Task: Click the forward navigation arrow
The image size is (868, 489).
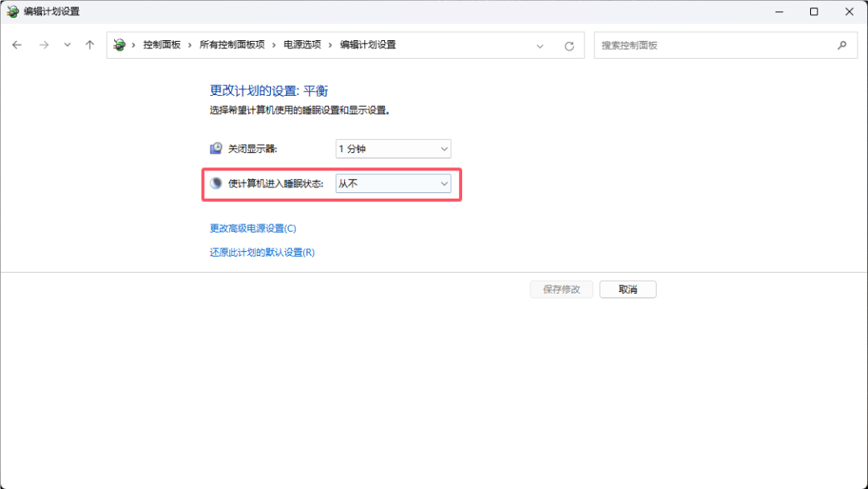Action: [x=43, y=45]
